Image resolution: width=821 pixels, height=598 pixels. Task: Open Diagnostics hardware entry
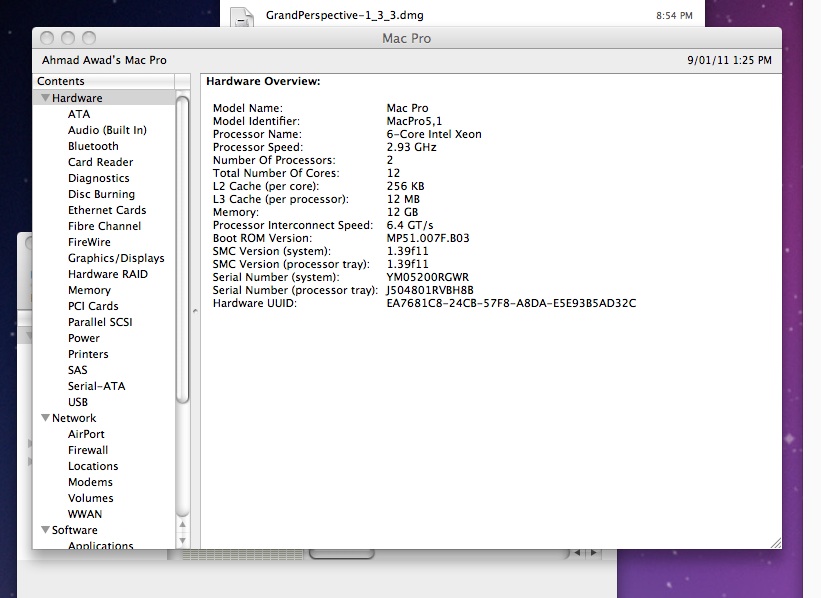tap(98, 178)
